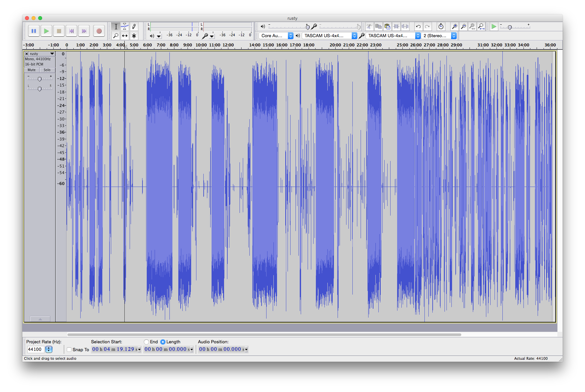
Task: Click the microphone icon by the recording meter
Action: (205, 36)
